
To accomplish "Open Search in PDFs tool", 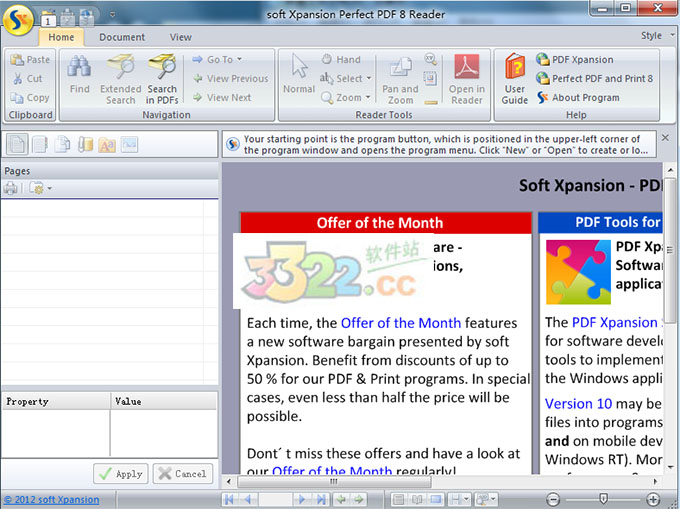I will (162, 79).
